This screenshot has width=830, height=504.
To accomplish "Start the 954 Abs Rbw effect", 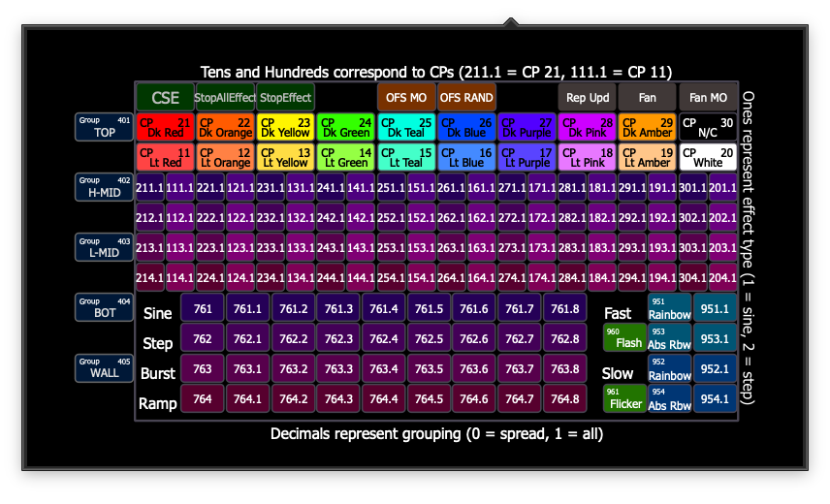I will (x=670, y=398).
